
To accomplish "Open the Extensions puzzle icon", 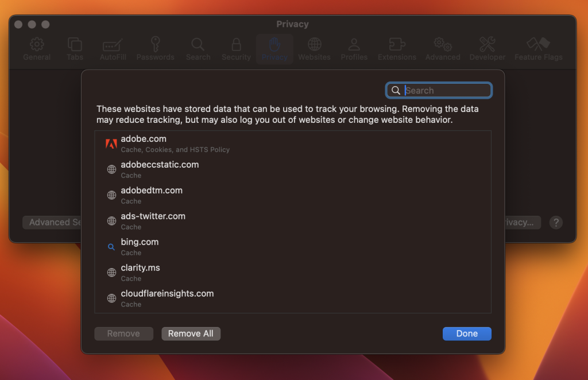I will pos(397,45).
